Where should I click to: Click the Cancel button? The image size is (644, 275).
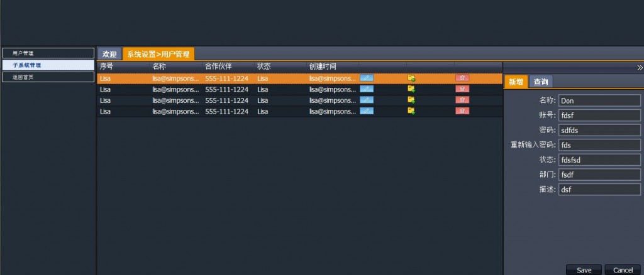(623, 270)
